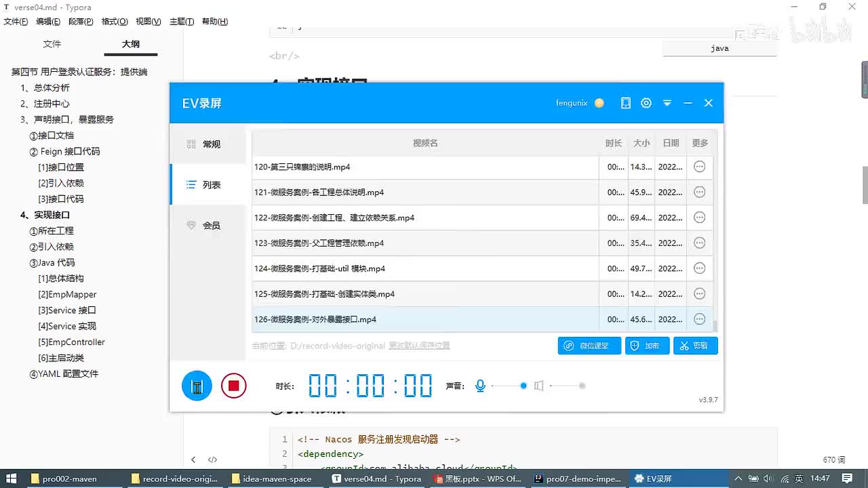Open Typora 文件(F) menu
The image size is (868, 488).
16,22
